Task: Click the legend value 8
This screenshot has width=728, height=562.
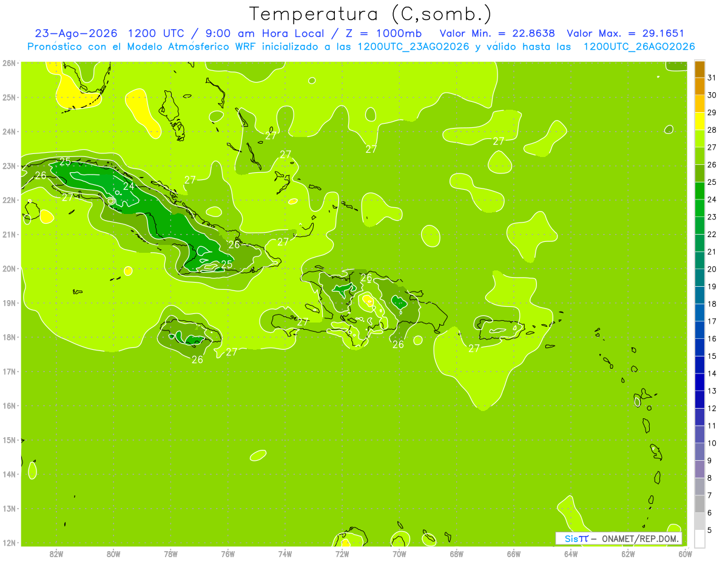Action: [711, 478]
